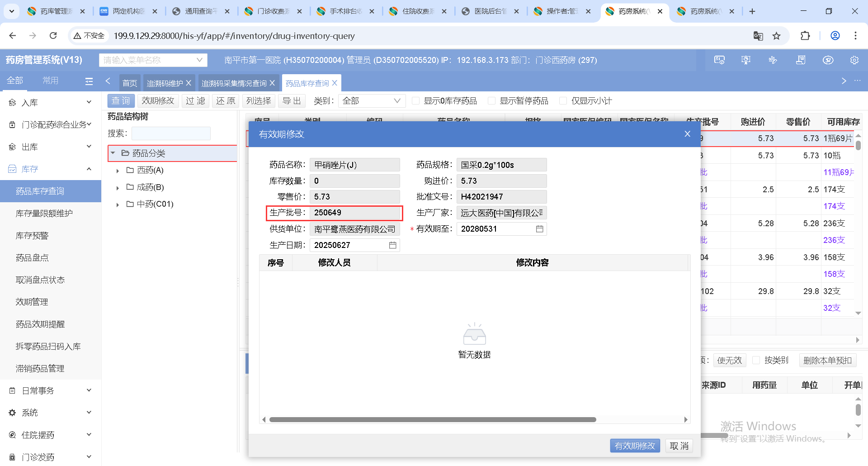
Task: Collapse the 库存 sidebar menu
Action: (51, 169)
